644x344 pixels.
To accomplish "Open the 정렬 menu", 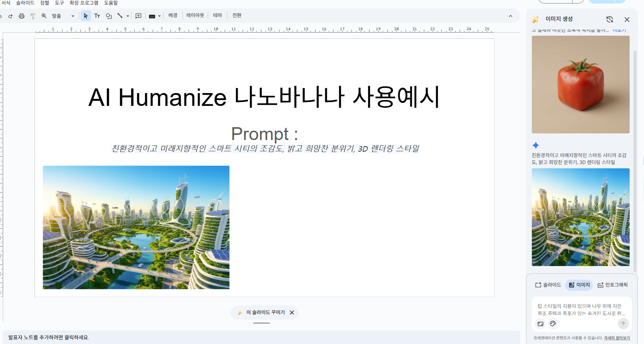I will point(45,3).
